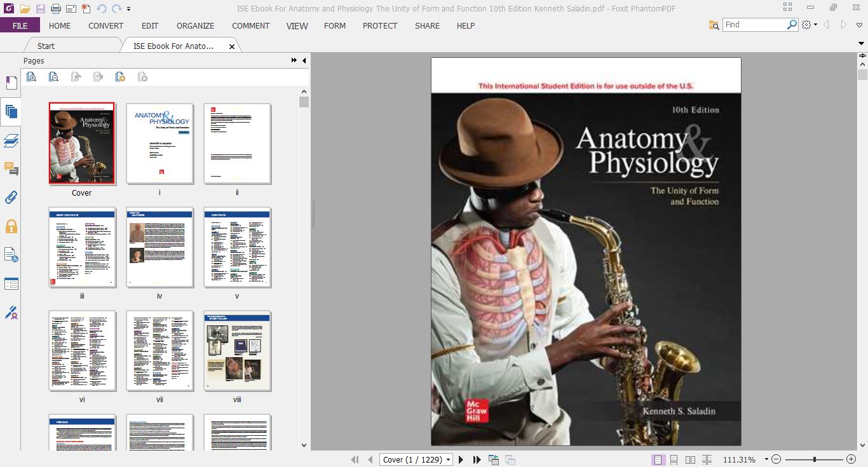Go to the next page

click(461, 459)
